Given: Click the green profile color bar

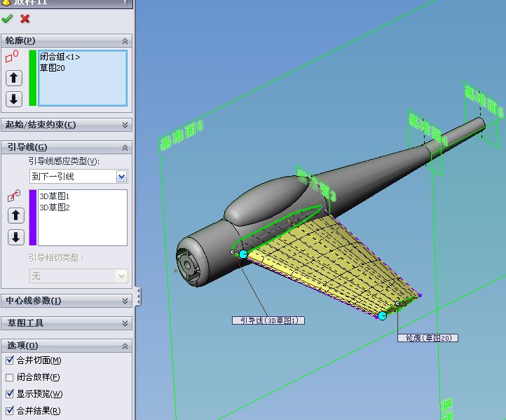Looking at the screenshot, I should (33, 78).
